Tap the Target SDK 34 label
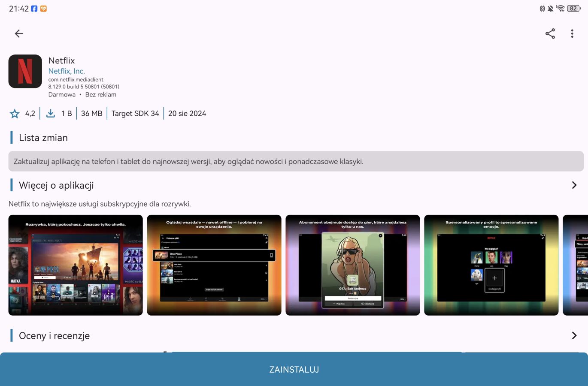588x386 pixels. tap(135, 114)
